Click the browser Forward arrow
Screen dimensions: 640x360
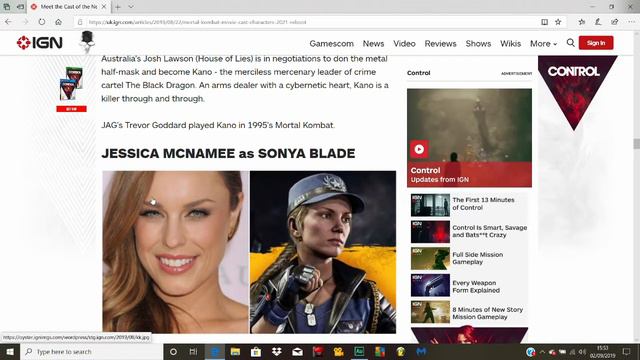click(25, 22)
